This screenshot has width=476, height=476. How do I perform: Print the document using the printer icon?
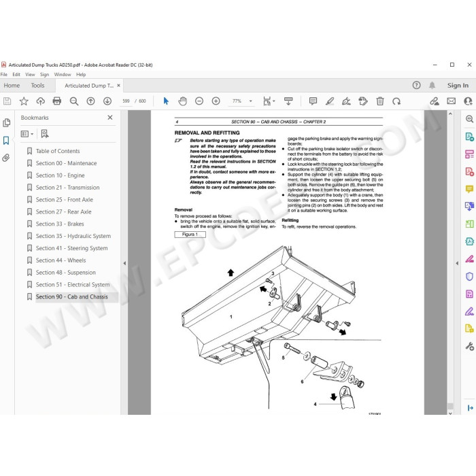tap(56, 101)
